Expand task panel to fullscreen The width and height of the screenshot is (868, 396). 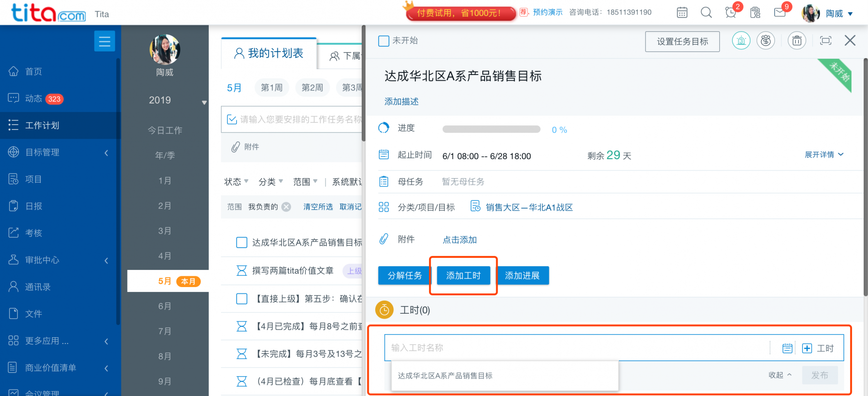826,41
